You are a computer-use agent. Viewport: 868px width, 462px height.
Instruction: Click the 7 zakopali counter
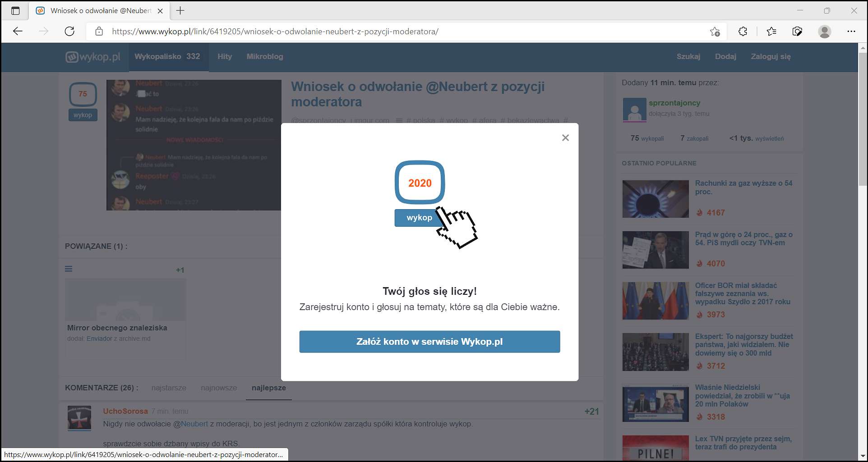[694, 138]
